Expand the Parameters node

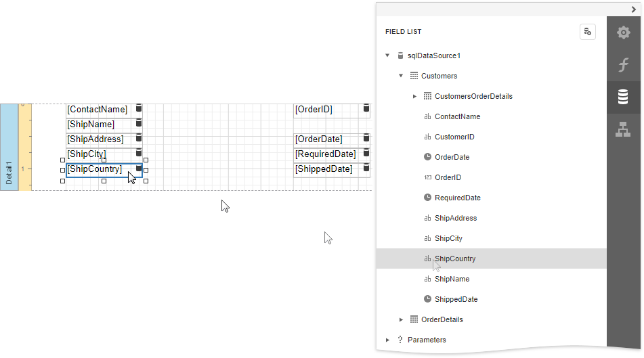(x=387, y=340)
